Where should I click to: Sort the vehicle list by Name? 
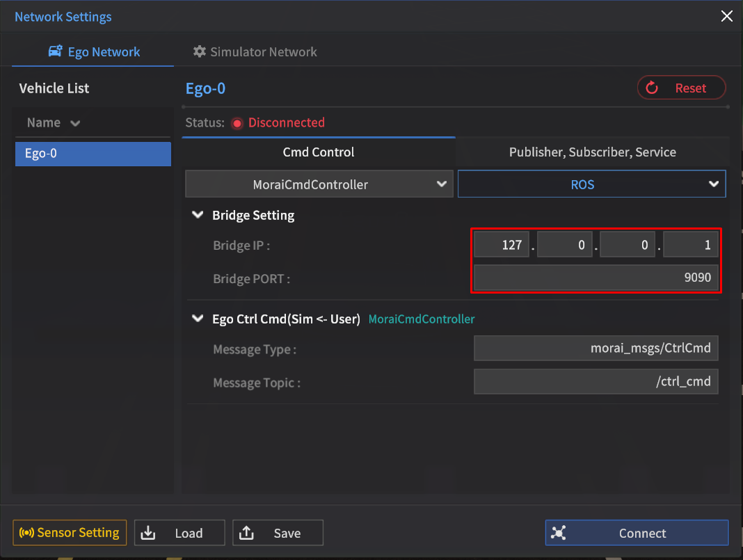tap(53, 123)
